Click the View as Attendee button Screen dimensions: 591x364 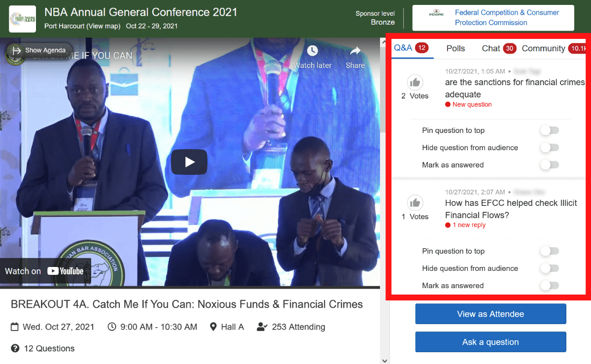[x=490, y=314]
